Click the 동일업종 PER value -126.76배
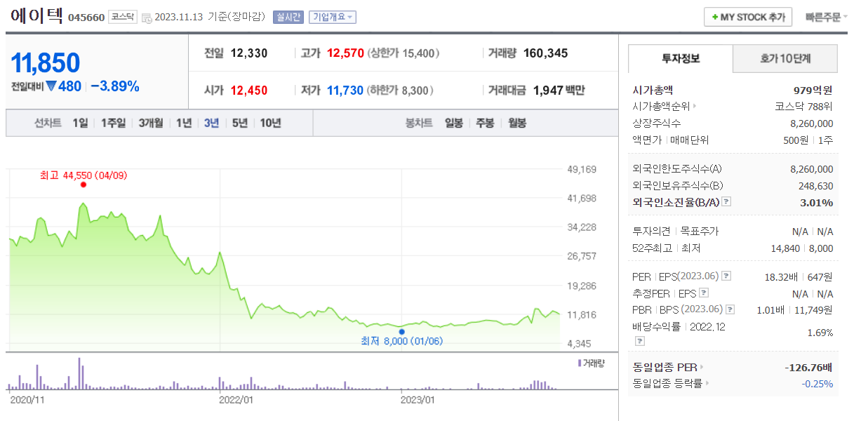 coord(808,367)
